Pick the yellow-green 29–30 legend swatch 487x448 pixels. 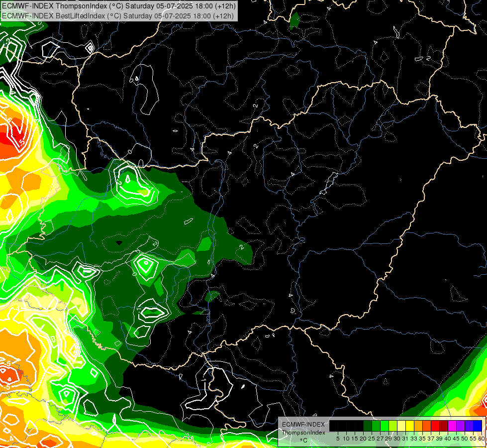393,426
